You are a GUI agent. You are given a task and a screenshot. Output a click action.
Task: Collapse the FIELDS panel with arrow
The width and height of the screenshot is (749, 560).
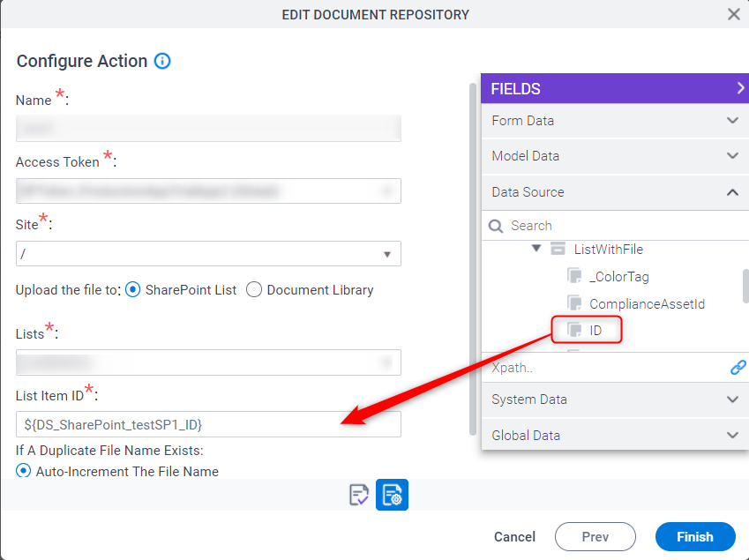[740, 88]
